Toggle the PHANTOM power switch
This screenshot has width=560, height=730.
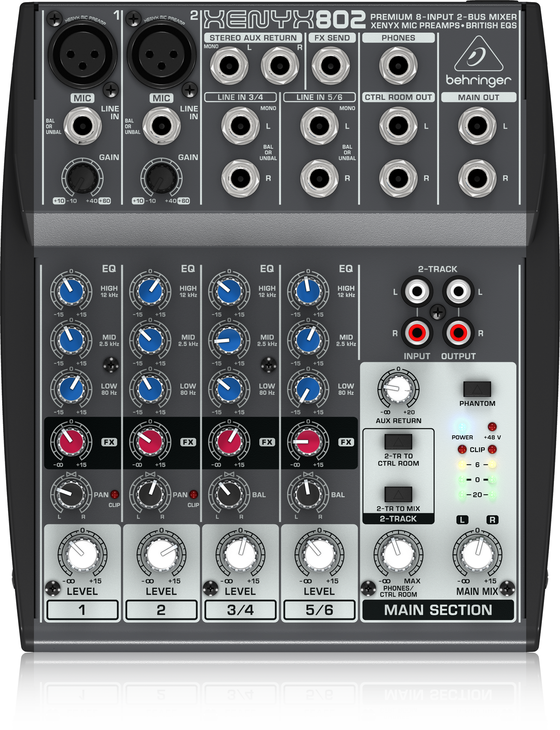(x=477, y=389)
